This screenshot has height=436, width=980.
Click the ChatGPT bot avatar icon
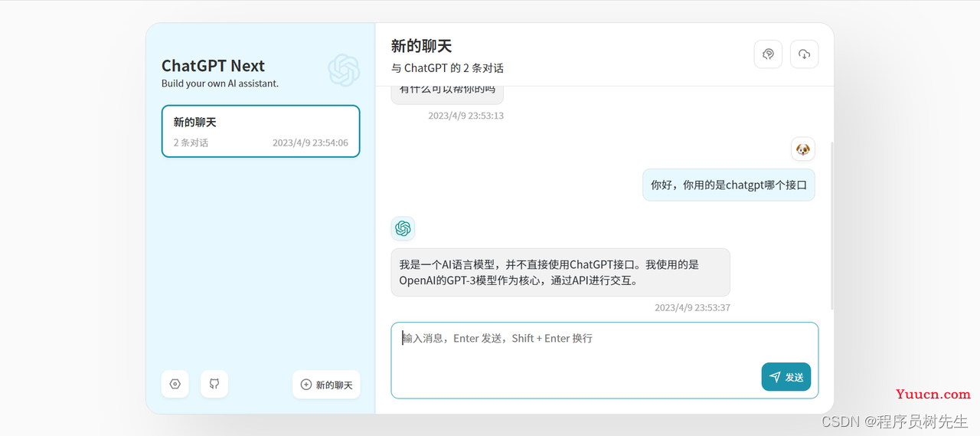403,228
